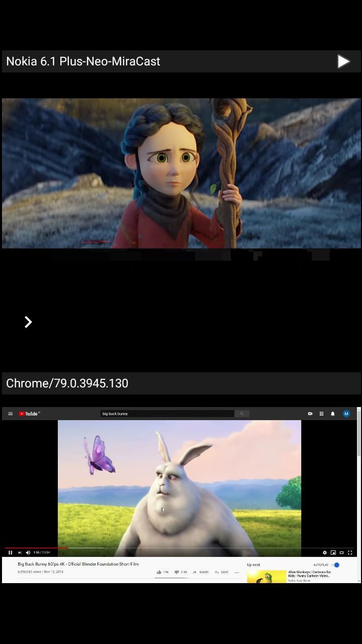Open the girl with staff video preview
This screenshot has width=362, height=644.
click(x=181, y=173)
